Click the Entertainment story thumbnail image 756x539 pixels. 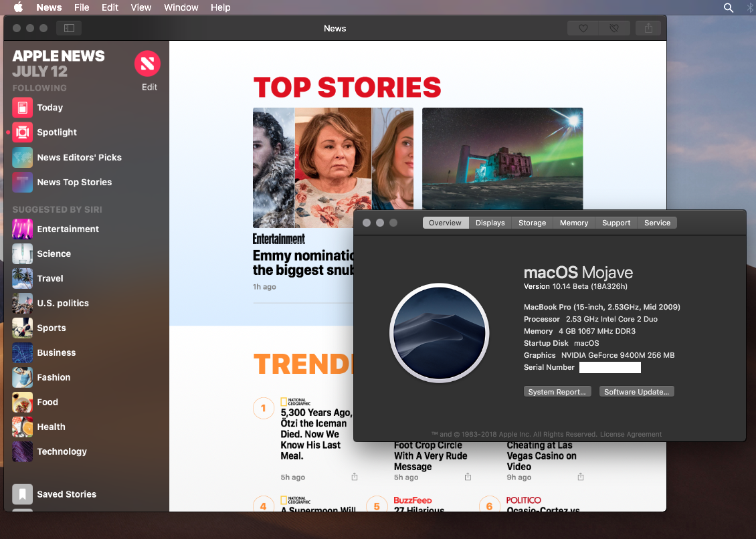pos(333,168)
